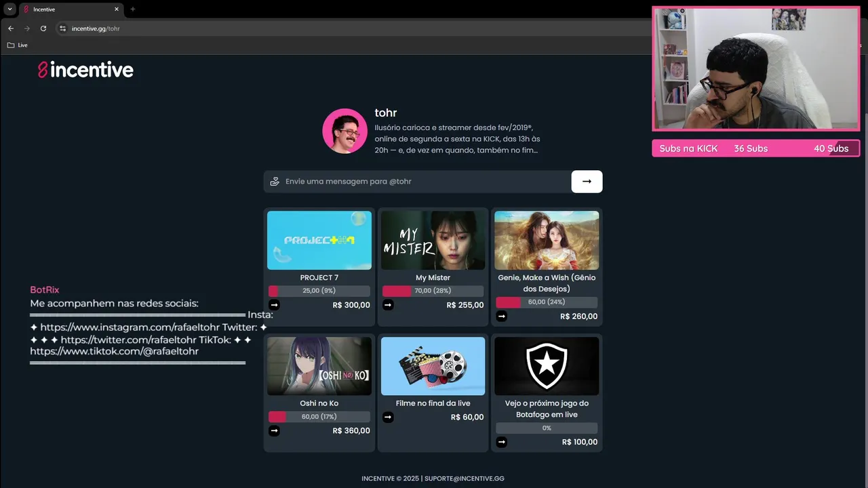Click the R$ 260,00 amount
This screenshot has width=868, height=488.
(578, 317)
